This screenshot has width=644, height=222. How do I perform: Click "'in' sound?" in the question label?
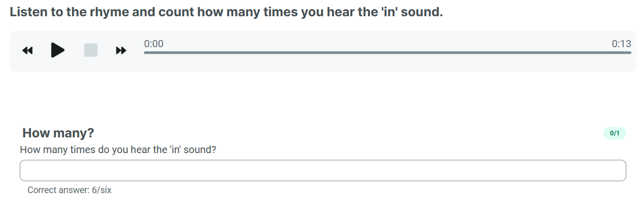click(193, 150)
